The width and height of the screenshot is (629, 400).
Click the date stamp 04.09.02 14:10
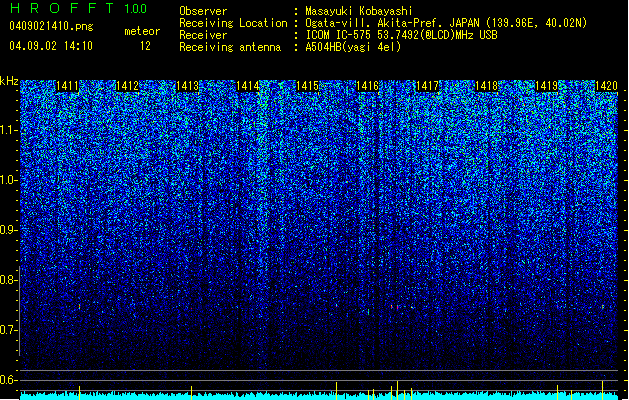[51, 46]
